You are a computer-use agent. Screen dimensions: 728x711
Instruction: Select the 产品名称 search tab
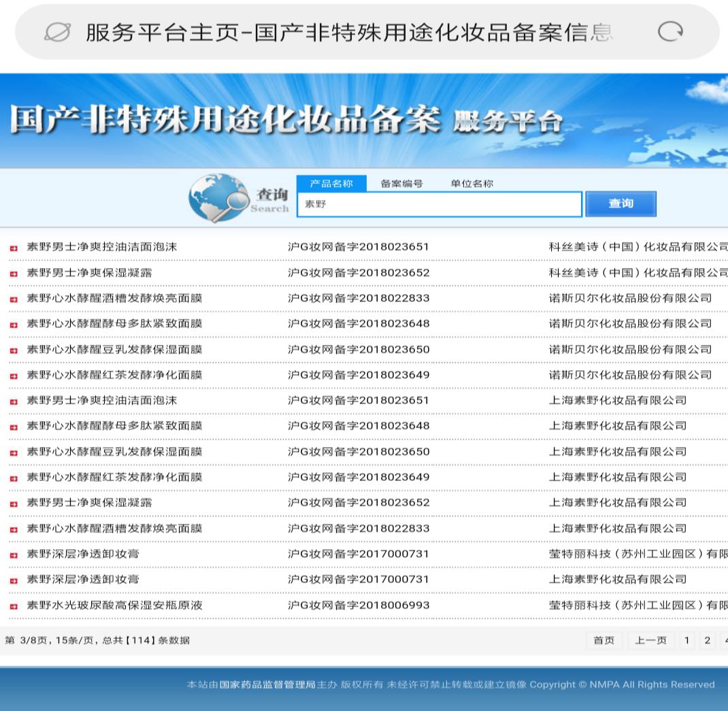(x=332, y=183)
